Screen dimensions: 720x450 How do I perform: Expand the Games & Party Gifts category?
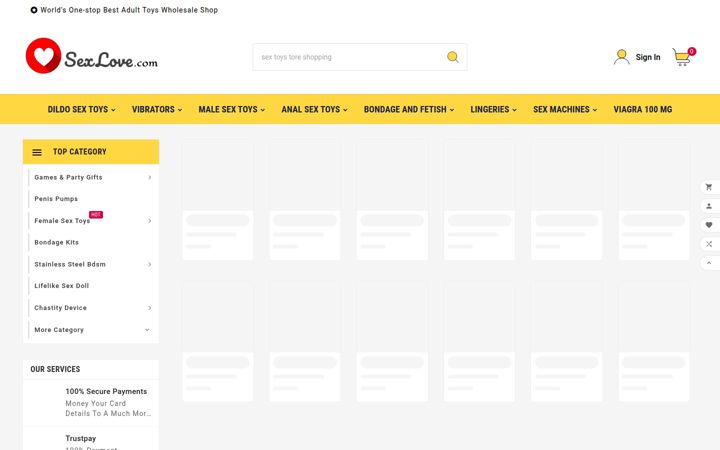(150, 177)
